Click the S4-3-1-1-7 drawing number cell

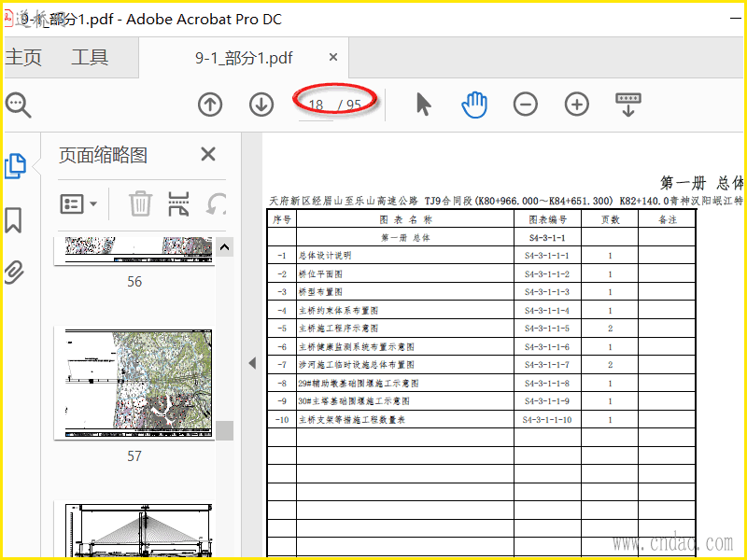click(x=547, y=365)
